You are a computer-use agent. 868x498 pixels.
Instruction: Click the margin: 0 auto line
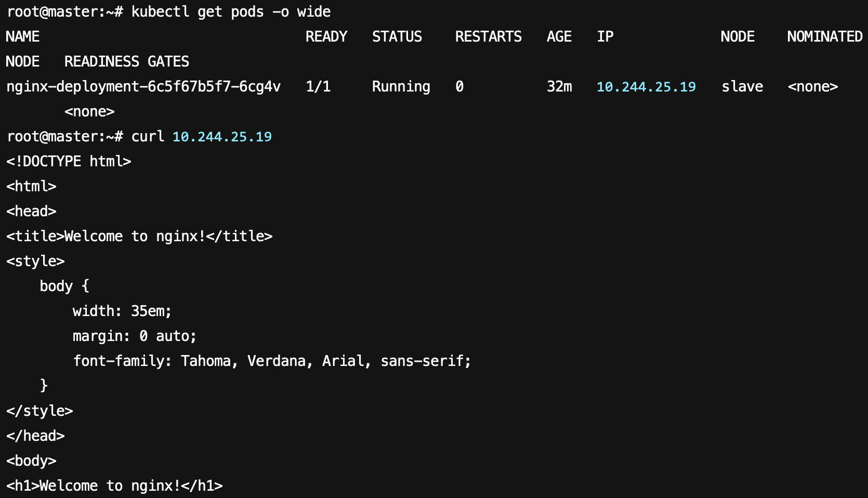click(135, 336)
